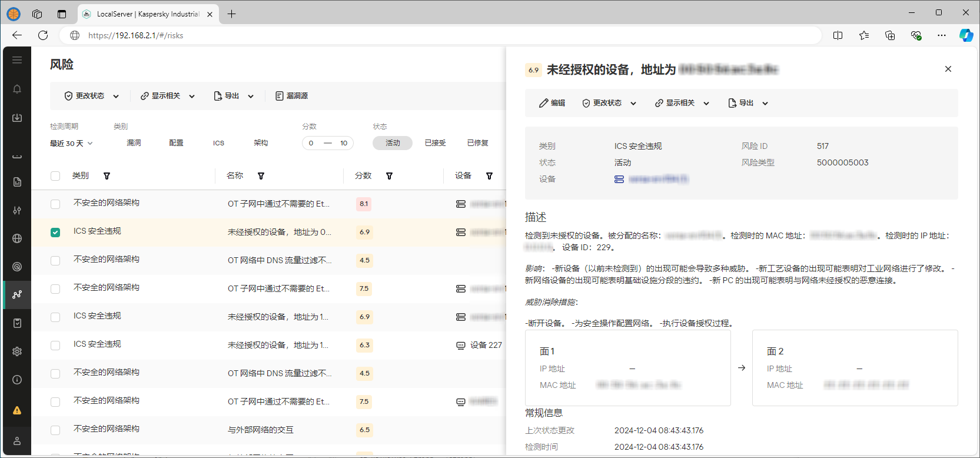Viewport: 980px width, 458px height.
Task: Select the 已接受 status filter
Action: 435,143
